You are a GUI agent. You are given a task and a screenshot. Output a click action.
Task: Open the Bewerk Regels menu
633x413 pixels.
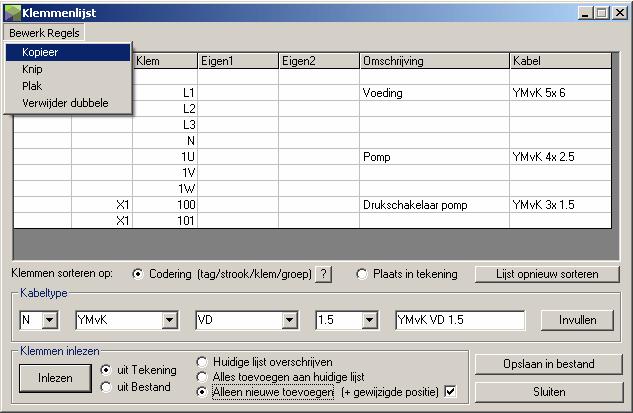tap(44, 33)
